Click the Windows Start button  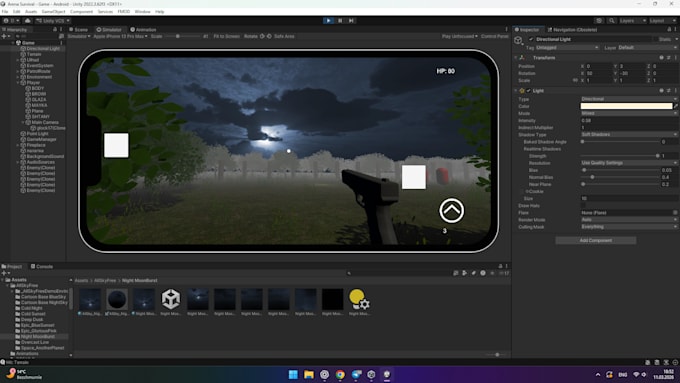click(x=293, y=374)
